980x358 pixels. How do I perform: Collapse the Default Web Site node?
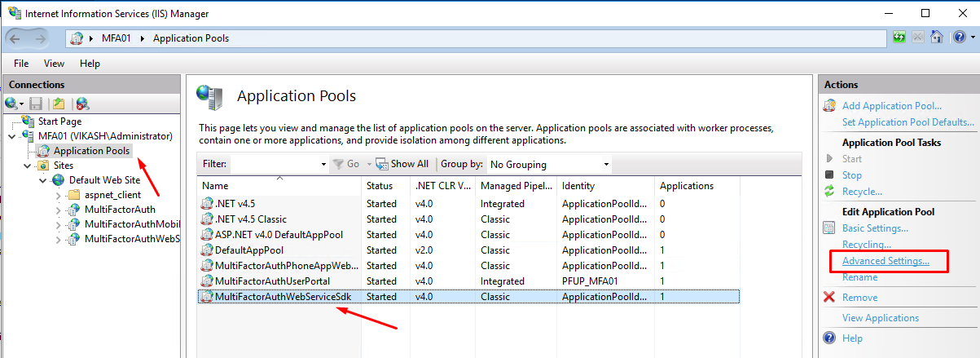coord(43,180)
